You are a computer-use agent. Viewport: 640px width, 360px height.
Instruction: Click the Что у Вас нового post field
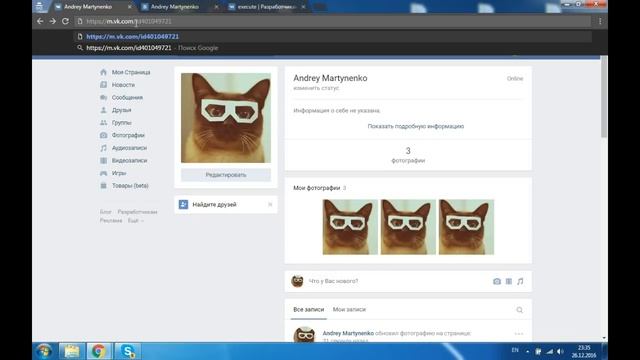(x=333, y=281)
